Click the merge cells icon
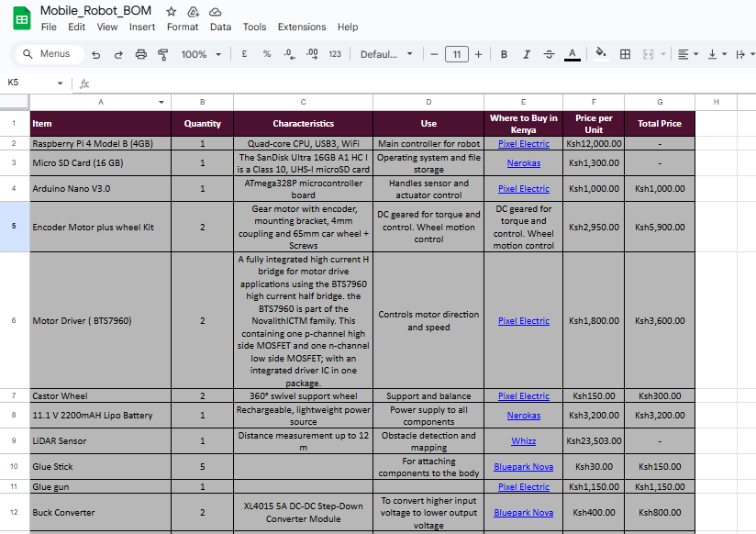The height and width of the screenshot is (534, 756). (648, 54)
